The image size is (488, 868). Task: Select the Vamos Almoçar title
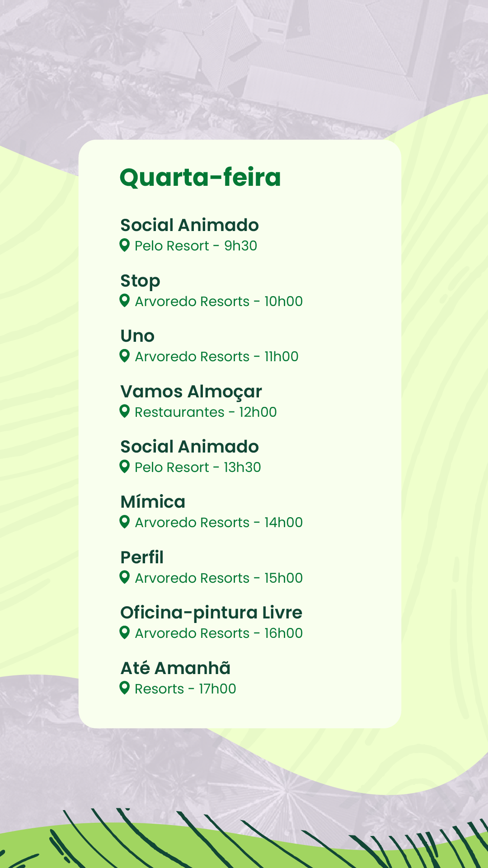(191, 392)
